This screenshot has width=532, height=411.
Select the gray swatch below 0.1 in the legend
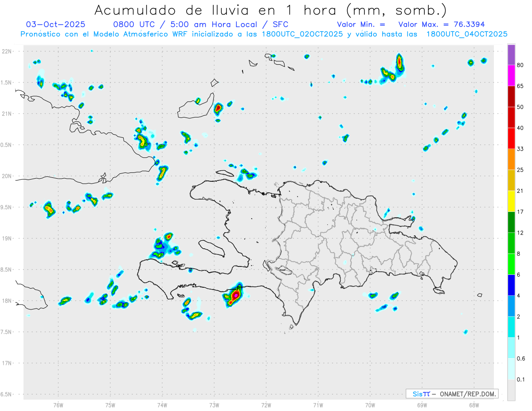click(512, 390)
